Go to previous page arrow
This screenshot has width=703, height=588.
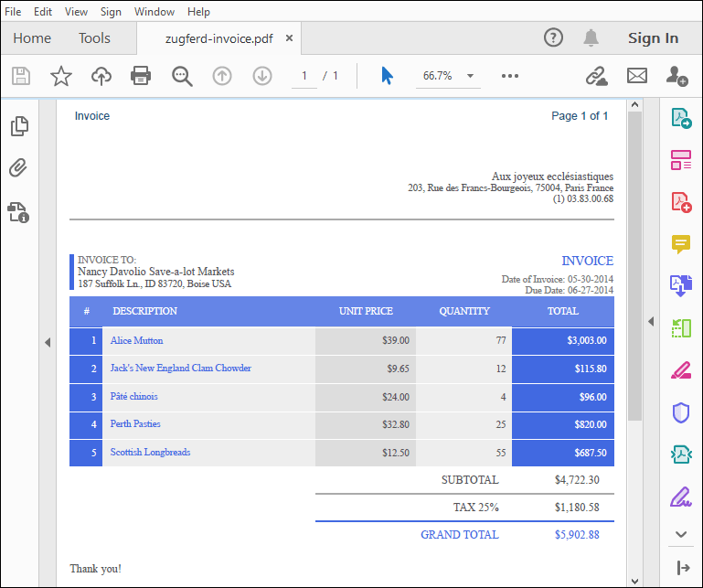(222, 76)
